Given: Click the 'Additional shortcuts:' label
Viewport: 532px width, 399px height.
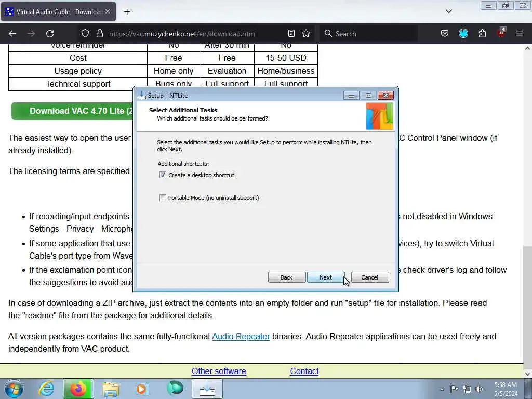Looking at the screenshot, I should click(x=183, y=164).
